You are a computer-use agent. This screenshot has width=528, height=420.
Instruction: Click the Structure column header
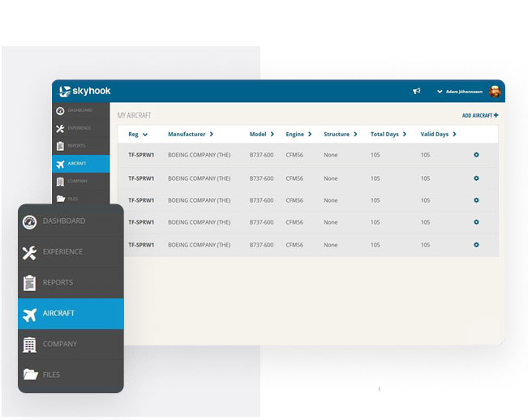pos(340,135)
